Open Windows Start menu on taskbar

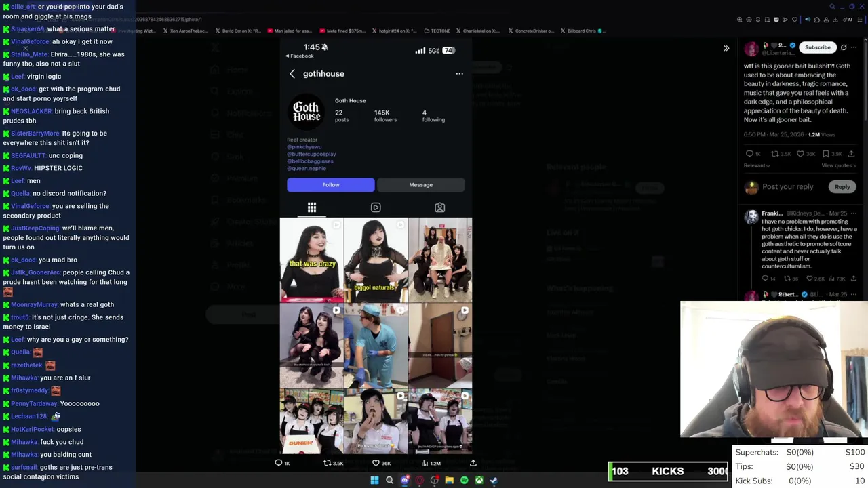pyautogui.click(x=374, y=481)
